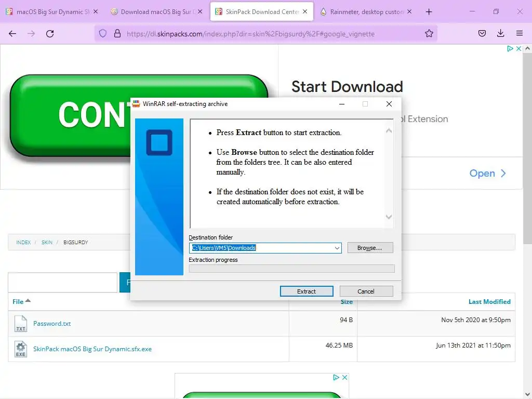
Task: Reload the current page
Action: click(x=50, y=34)
